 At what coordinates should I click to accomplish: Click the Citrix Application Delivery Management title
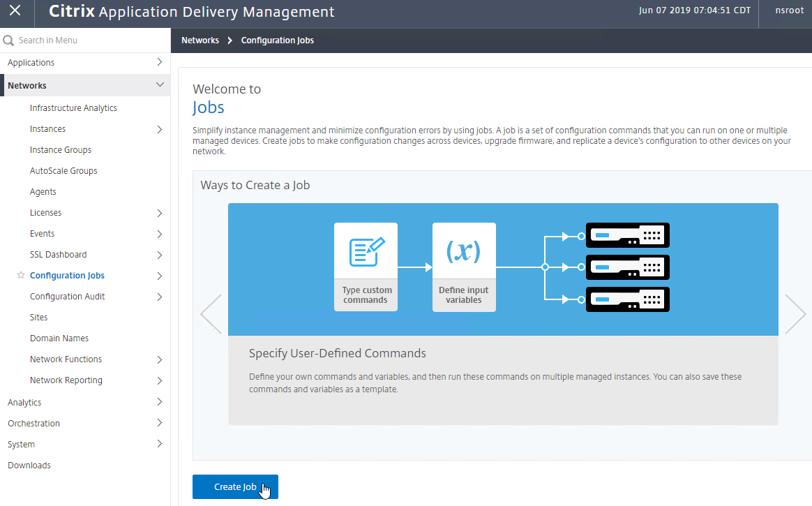click(x=192, y=11)
